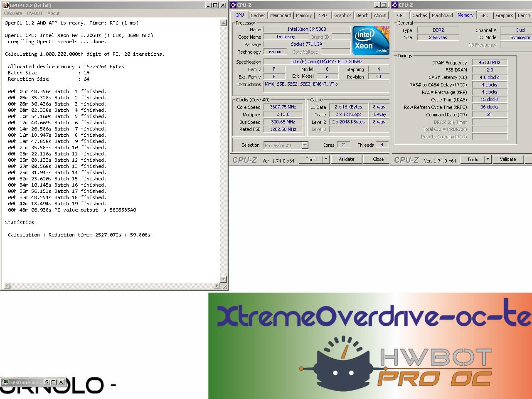Minimize the GPUPI 2.2 window
This screenshot has width=532, height=399.
(x=208, y=5)
